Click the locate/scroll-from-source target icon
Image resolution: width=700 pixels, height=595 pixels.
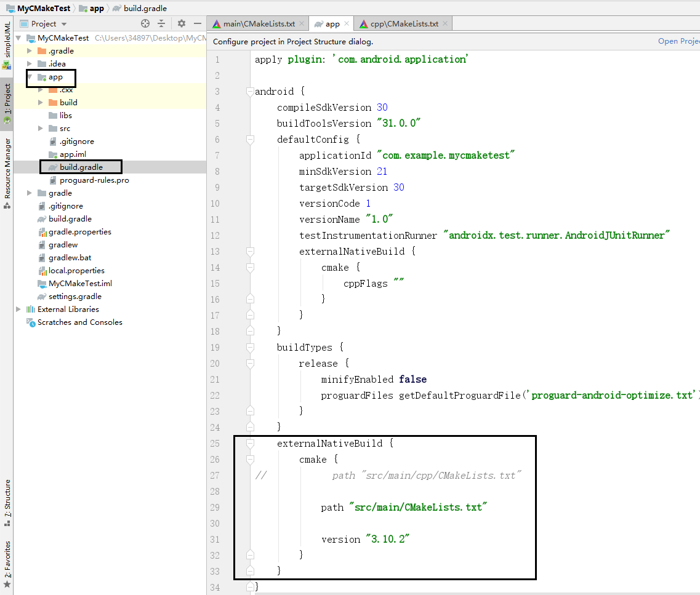pyautogui.click(x=145, y=23)
